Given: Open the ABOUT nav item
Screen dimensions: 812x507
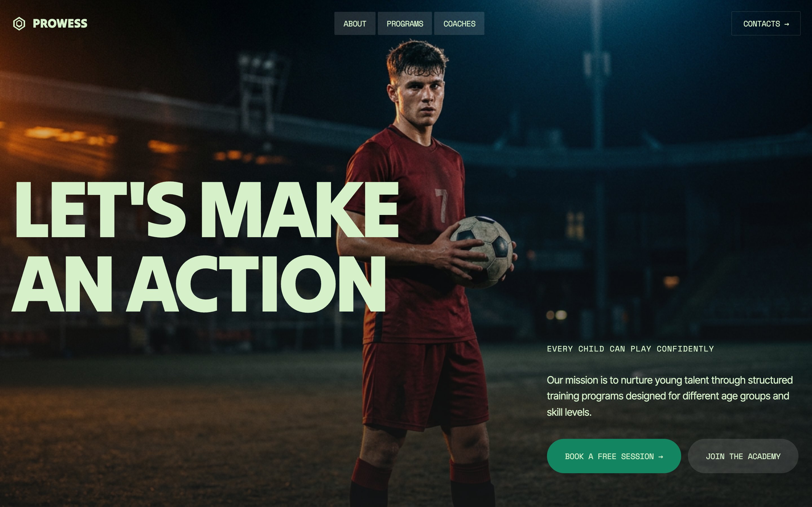Looking at the screenshot, I should 355,23.
